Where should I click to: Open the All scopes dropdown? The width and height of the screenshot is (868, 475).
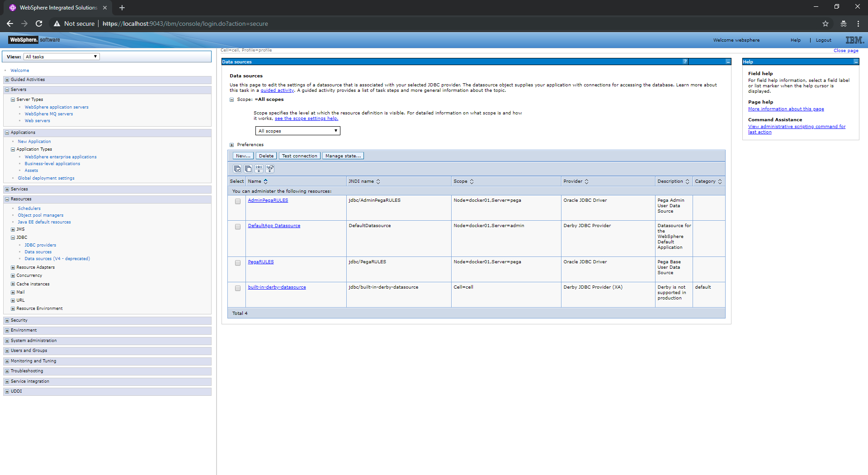click(x=298, y=131)
